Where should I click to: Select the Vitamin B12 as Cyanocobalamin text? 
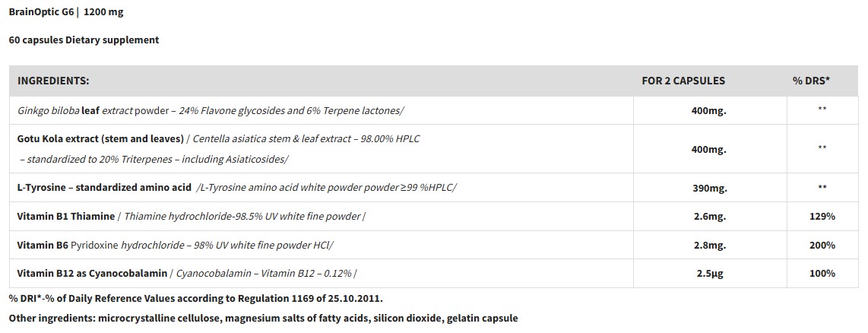(91, 274)
